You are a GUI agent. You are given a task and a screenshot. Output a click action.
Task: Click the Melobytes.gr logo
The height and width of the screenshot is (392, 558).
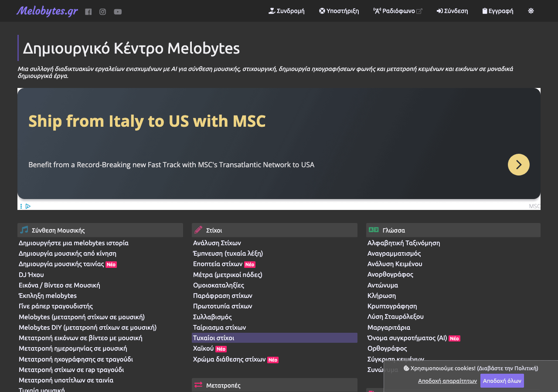(47, 11)
